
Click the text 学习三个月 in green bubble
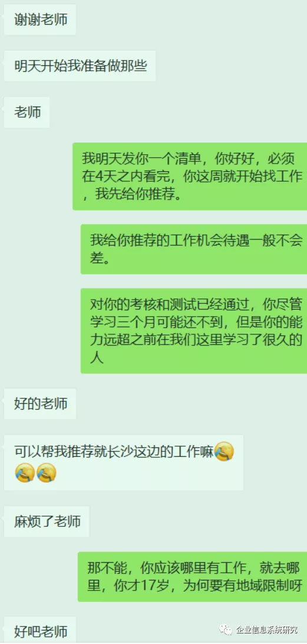coord(123,322)
